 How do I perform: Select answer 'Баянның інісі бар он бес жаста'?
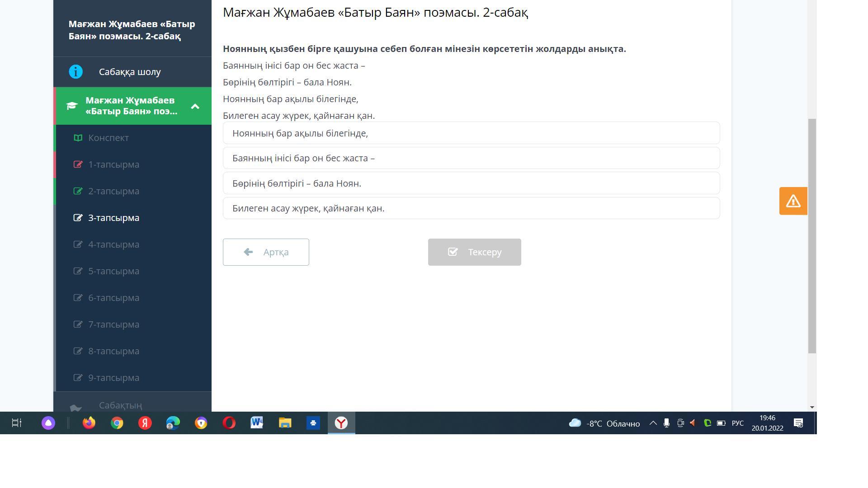(471, 158)
